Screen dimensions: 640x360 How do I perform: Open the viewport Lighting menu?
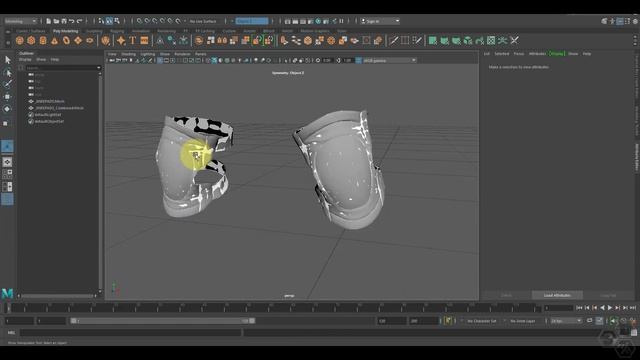click(x=148, y=54)
